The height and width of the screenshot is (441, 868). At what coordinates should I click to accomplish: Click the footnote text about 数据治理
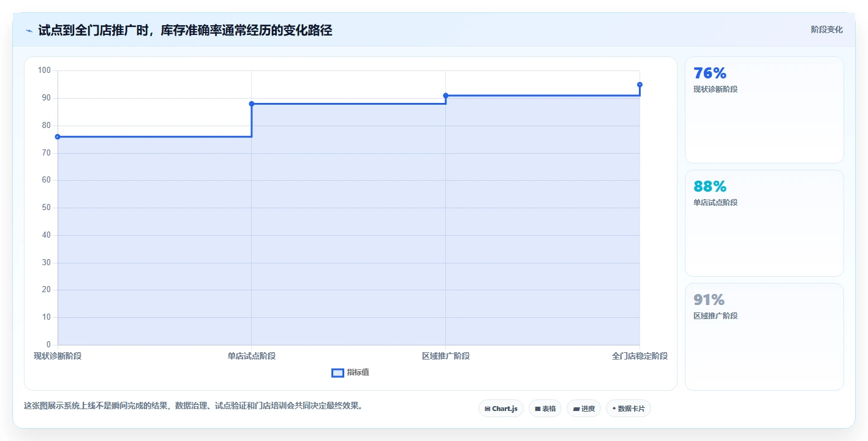(193, 405)
